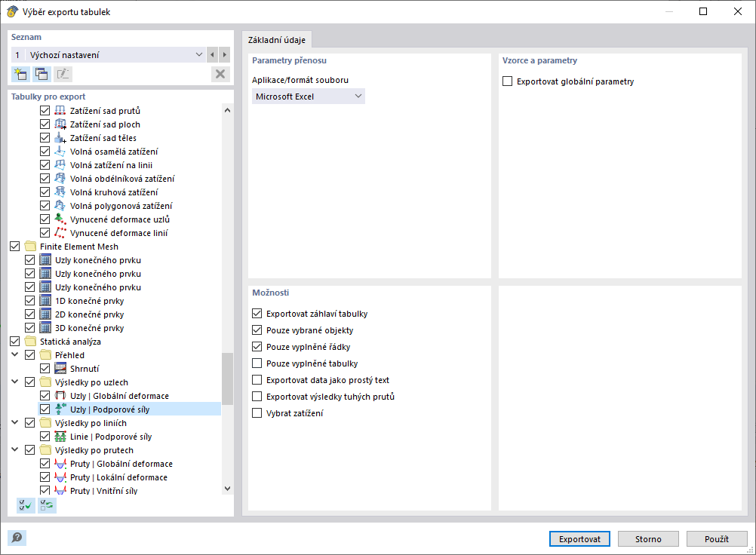The height and width of the screenshot is (555, 756).
Task: Click the invert selection icon
Action: click(x=47, y=505)
